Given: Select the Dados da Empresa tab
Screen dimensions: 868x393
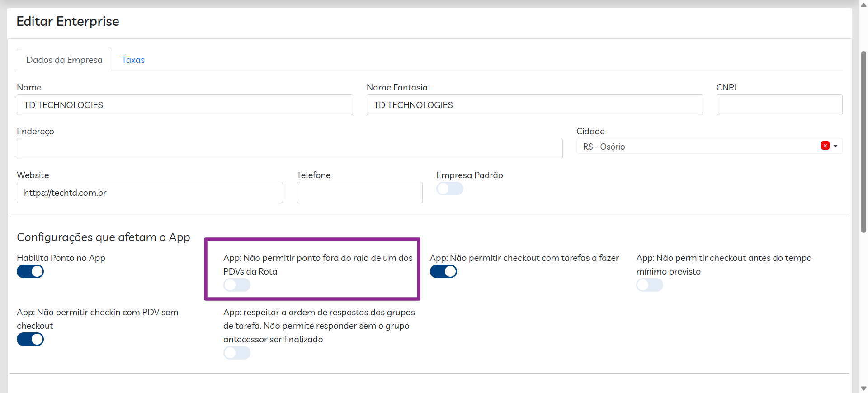Looking at the screenshot, I should [64, 60].
